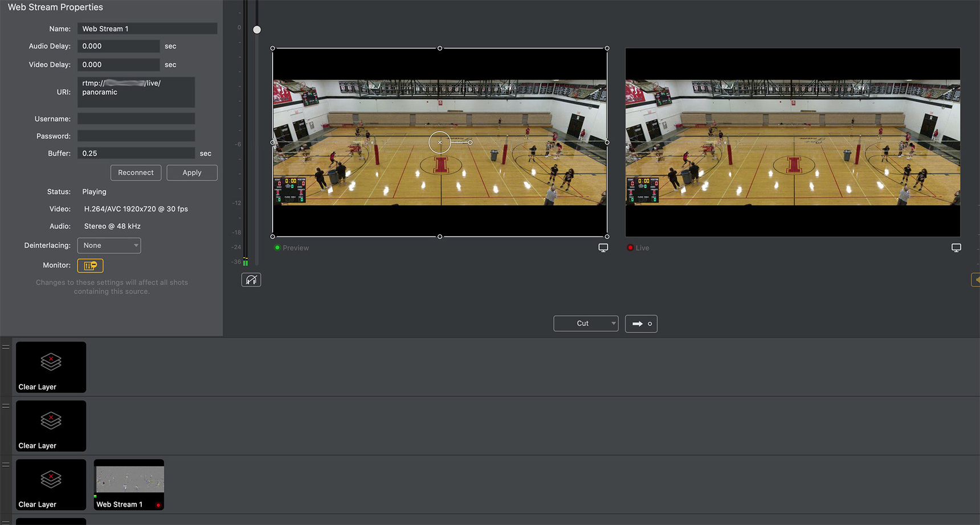Click the Password field
The image size is (980, 525).
point(136,136)
